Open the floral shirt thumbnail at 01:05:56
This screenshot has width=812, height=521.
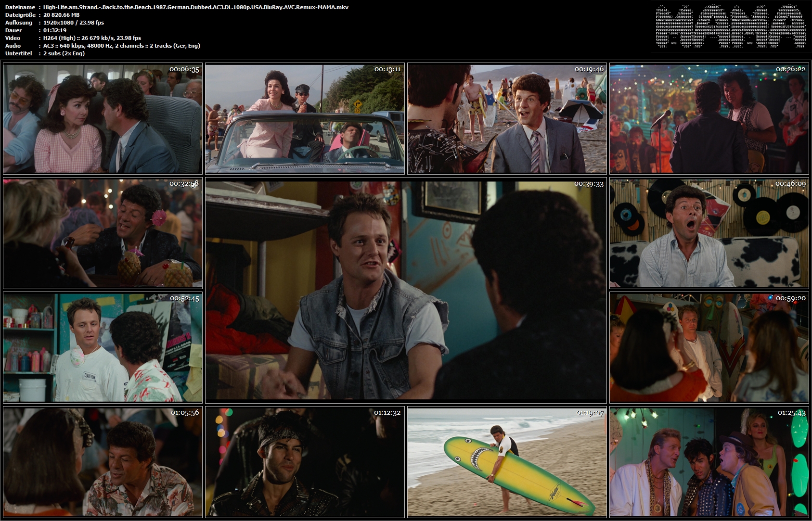(103, 462)
